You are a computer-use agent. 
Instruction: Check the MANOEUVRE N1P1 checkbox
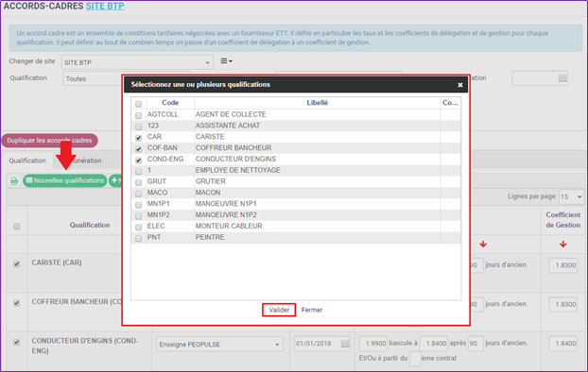[x=139, y=205]
